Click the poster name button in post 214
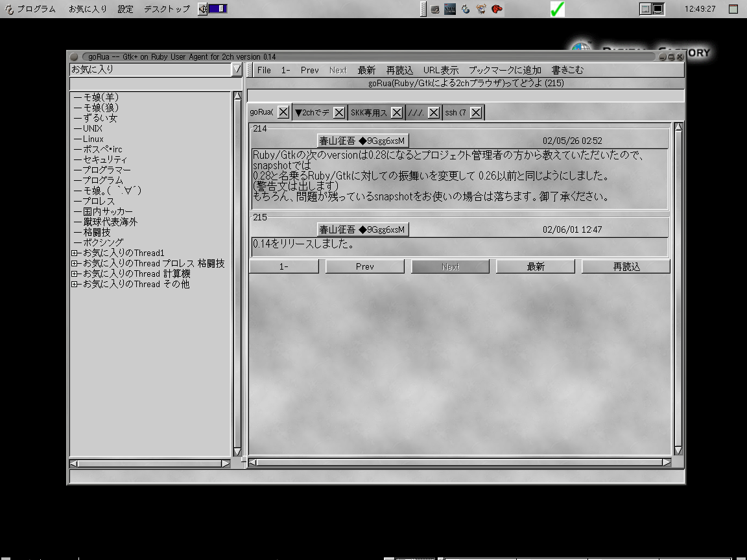 (x=362, y=141)
